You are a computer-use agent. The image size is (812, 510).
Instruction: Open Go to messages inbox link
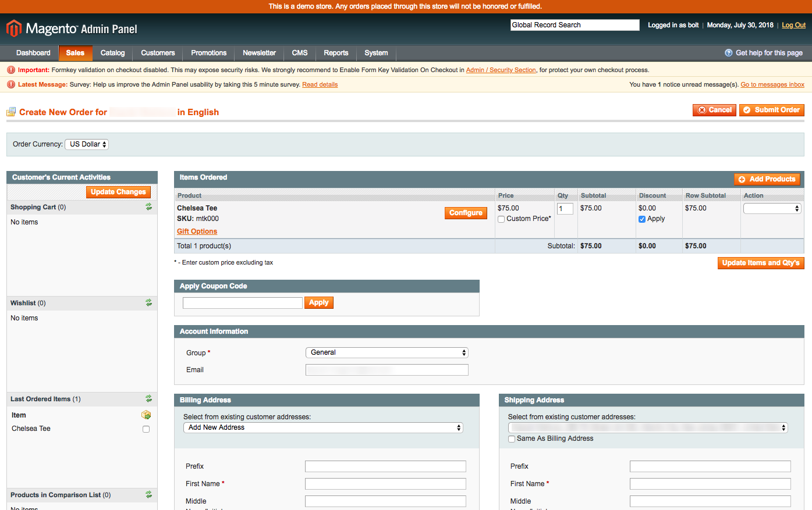[x=772, y=84]
